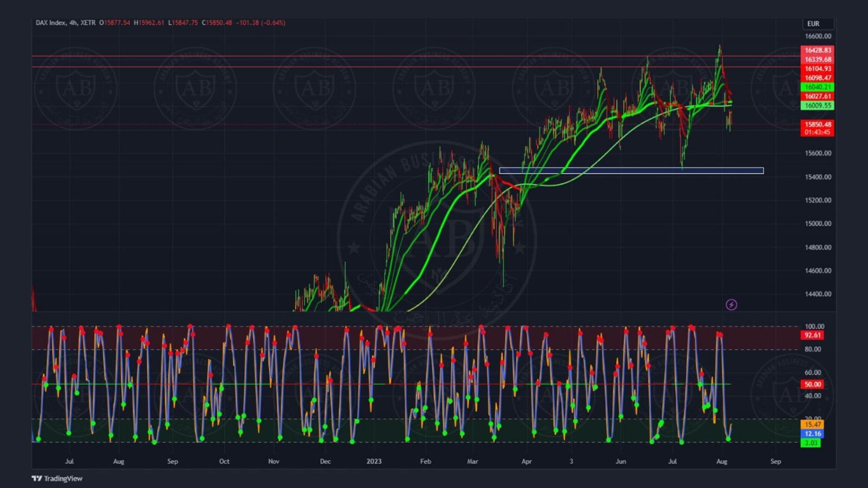Click the 92.61 oscillator value label
868x488 pixels.
(812, 335)
